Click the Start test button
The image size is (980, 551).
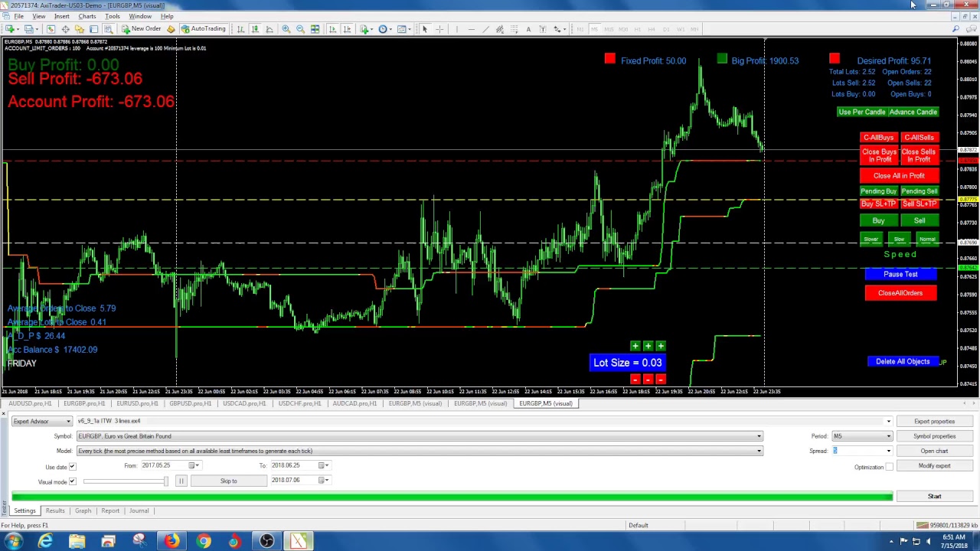(x=934, y=496)
